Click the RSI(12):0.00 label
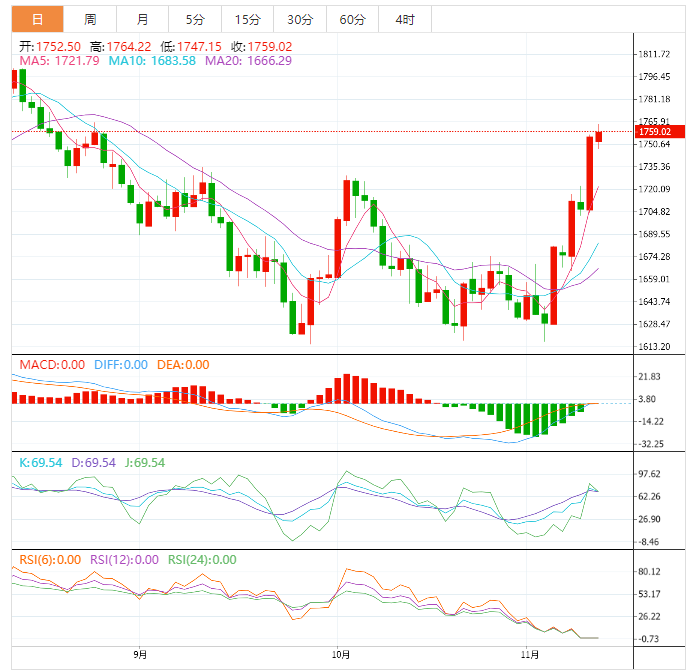Screen dimensions: 690x672 [x=124, y=560]
